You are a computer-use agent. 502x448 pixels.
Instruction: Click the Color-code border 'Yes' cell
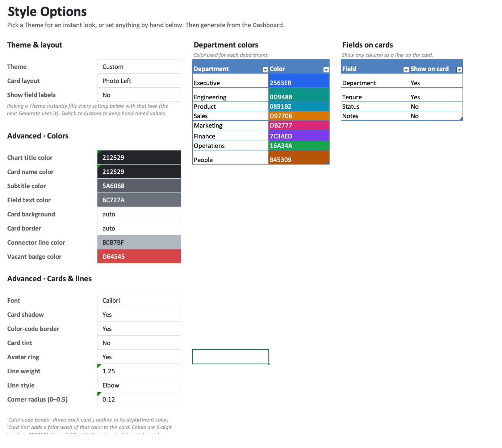tap(139, 328)
